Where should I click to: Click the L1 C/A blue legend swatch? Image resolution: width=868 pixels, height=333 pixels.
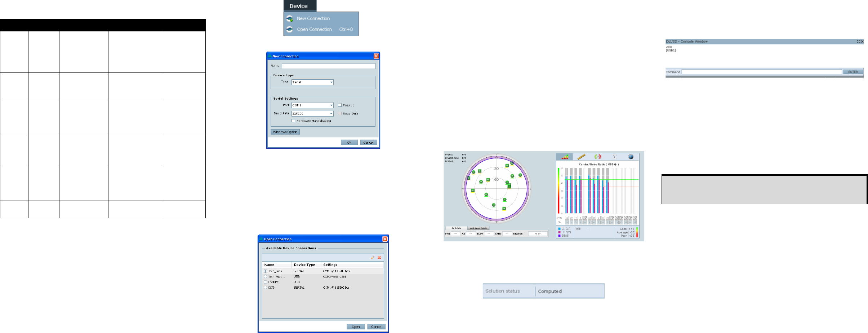click(559, 229)
